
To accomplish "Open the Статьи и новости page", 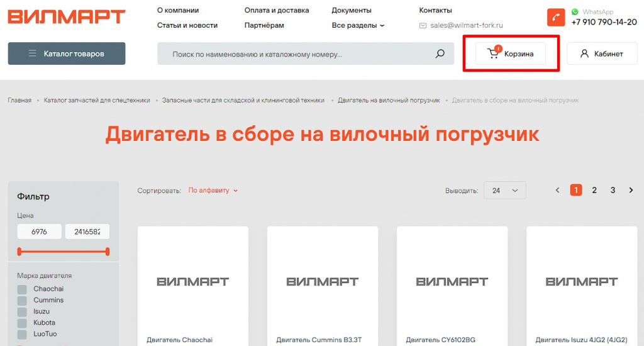I will [187, 25].
